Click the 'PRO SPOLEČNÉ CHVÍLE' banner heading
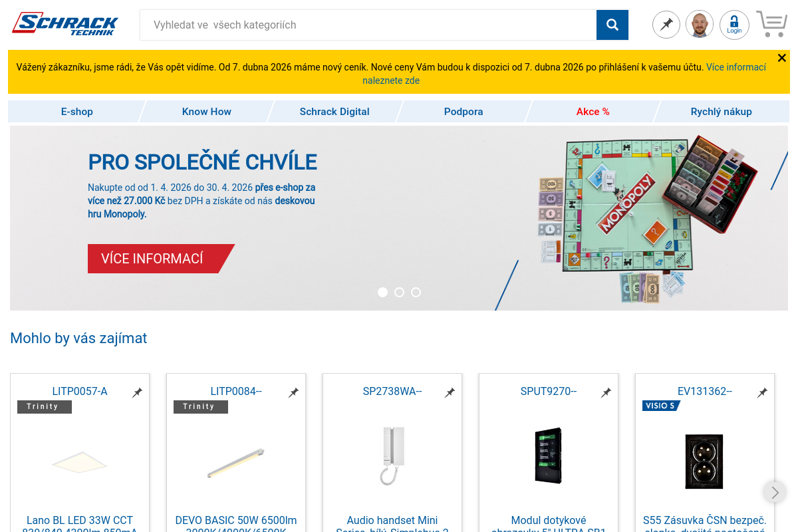798x532 pixels. [x=203, y=162]
